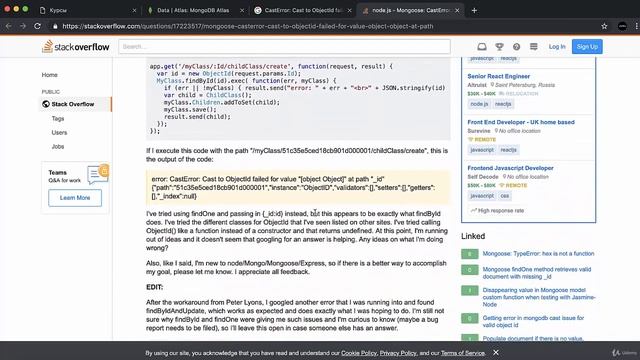Screen dimensions: 640x360
Task: Open the Cookie Policy link in the banner
Action: coord(359,353)
